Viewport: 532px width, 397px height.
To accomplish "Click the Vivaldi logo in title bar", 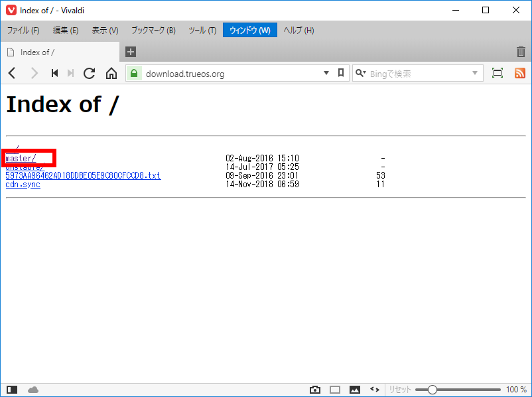I will (11, 10).
